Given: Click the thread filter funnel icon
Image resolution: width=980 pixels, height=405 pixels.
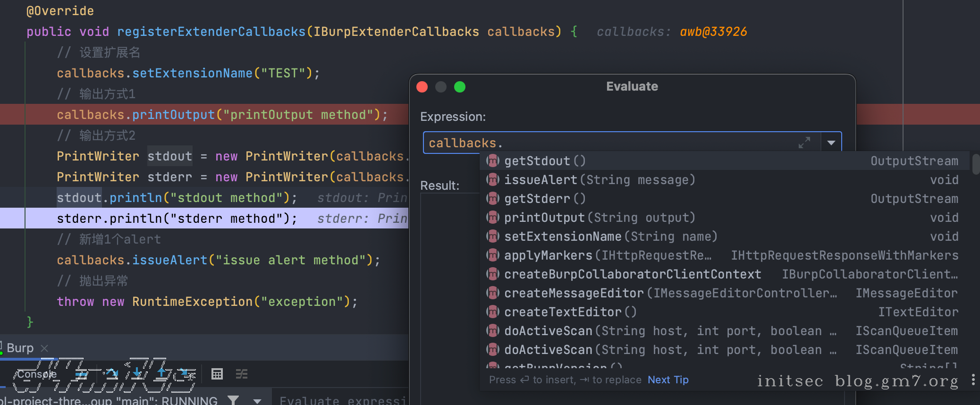Looking at the screenshot, I should click(x=233, y=400).
